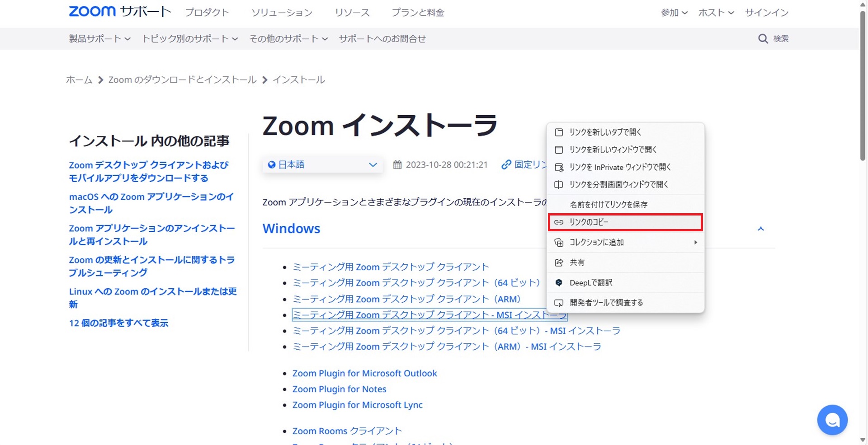Image resolution: width=868 pixels, height=445 pixels.
Task: Open the プロダクト nav item
Action: (207, 13)
